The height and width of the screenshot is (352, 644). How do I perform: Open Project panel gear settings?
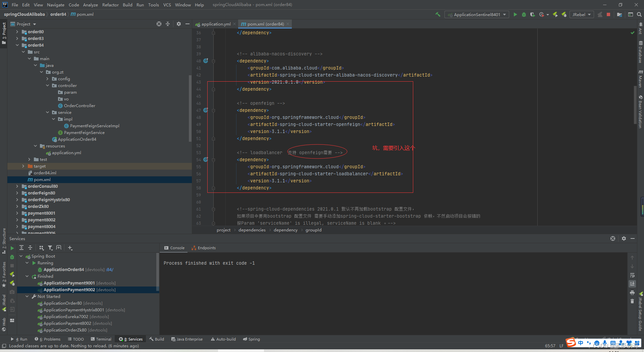[x=179, y=24]
